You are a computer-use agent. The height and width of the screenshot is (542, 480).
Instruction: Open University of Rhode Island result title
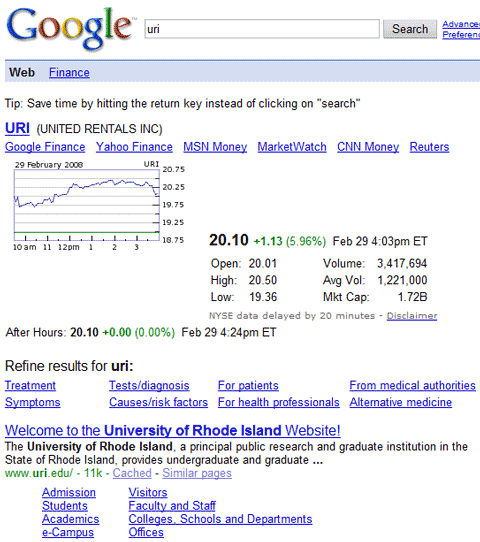pos(172,431)
